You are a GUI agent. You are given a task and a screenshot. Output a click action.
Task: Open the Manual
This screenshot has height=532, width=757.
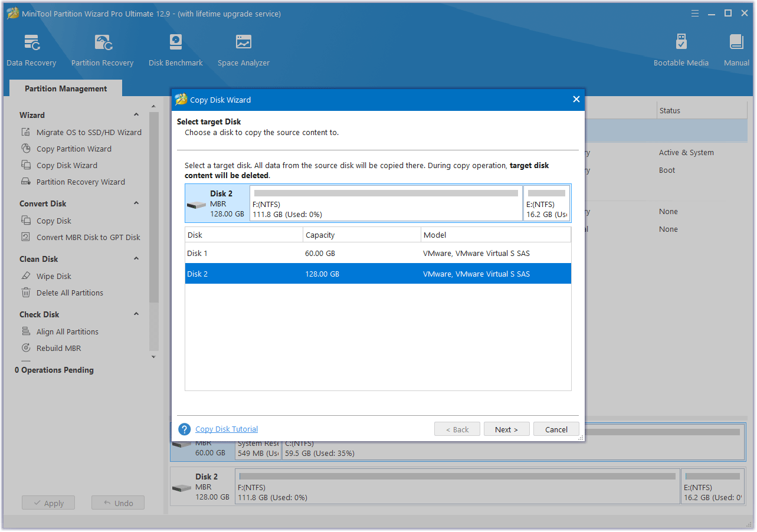tap(736, 50)
